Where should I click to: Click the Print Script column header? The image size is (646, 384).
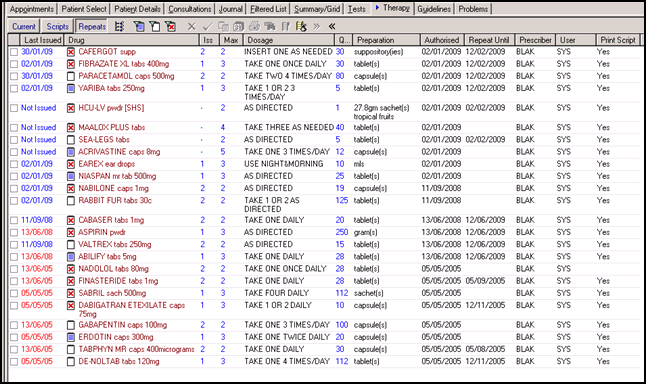pyautogui.click(x=618, y=40)
